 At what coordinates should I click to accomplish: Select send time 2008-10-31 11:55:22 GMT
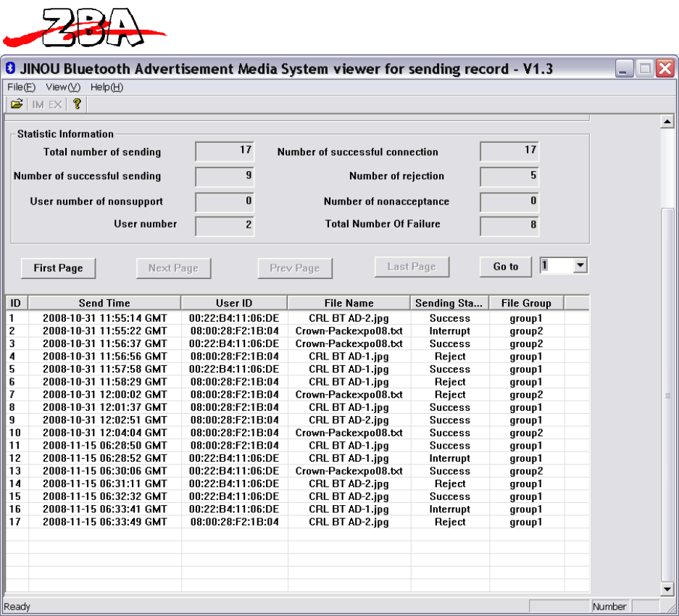(105, 331)
